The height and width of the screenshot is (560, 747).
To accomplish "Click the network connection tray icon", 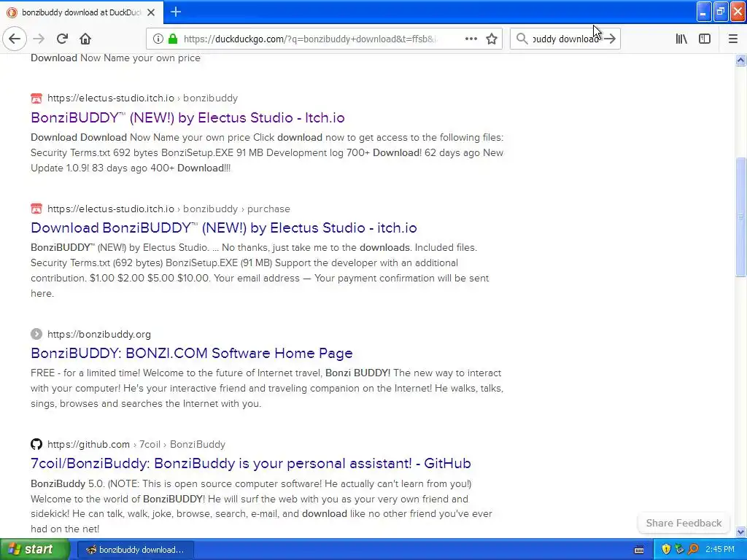I will tap(679, 550).
